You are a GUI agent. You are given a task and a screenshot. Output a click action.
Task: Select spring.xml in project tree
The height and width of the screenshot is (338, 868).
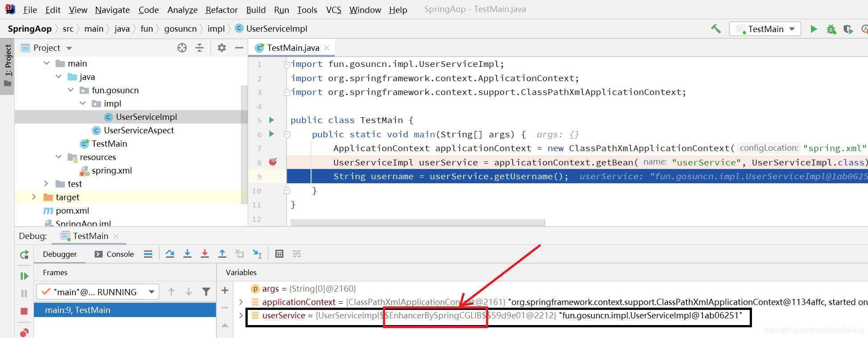[x=112, y=170]
